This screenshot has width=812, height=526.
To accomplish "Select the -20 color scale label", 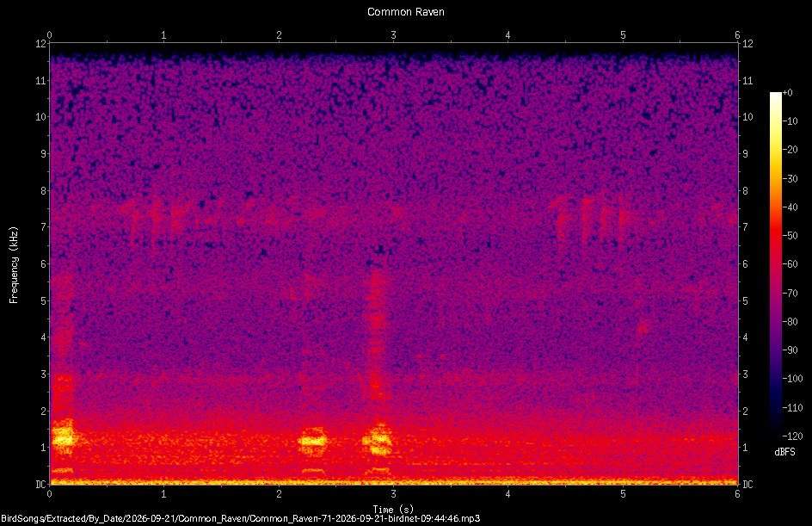I will click(790, 150).
